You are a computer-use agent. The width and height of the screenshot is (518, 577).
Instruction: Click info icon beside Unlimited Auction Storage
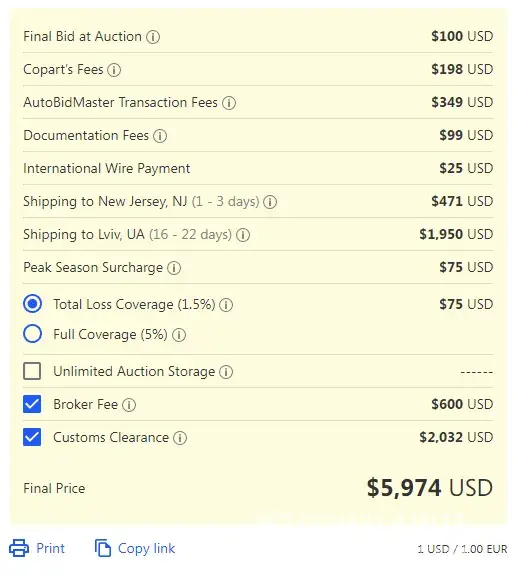[226, 372]
